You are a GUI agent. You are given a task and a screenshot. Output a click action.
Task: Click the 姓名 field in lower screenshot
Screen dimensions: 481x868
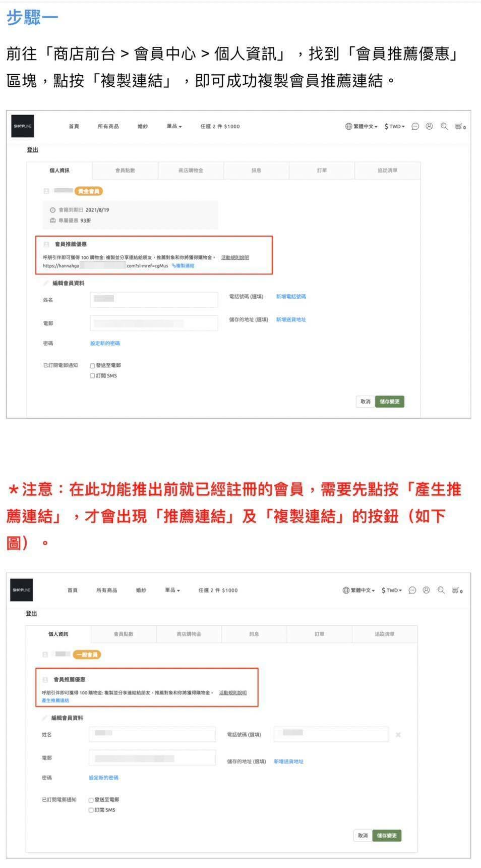[152, 734]
